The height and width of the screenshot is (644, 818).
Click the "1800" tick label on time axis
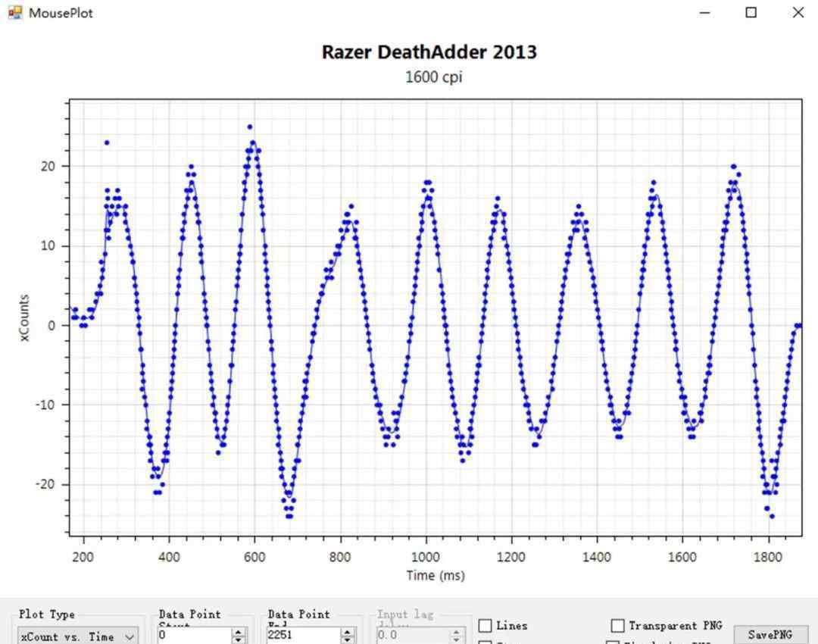click(x=768, y=558)
